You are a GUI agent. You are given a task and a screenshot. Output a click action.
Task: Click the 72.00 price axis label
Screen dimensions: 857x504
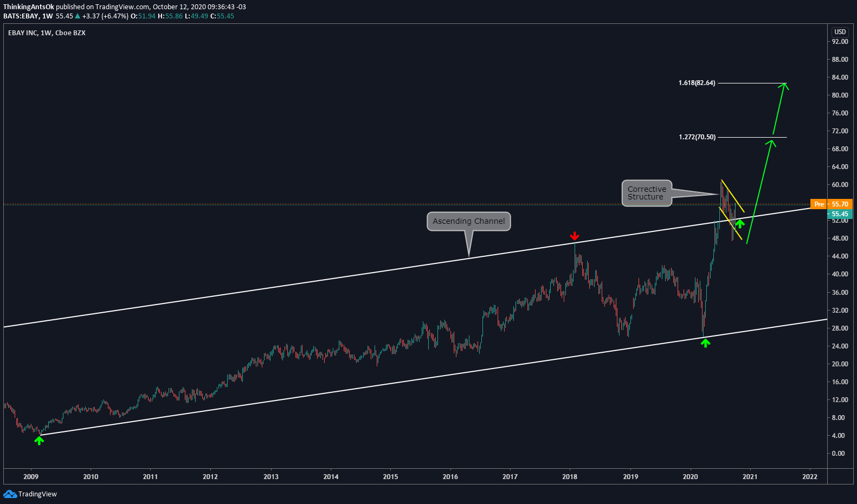pos(840,131)
